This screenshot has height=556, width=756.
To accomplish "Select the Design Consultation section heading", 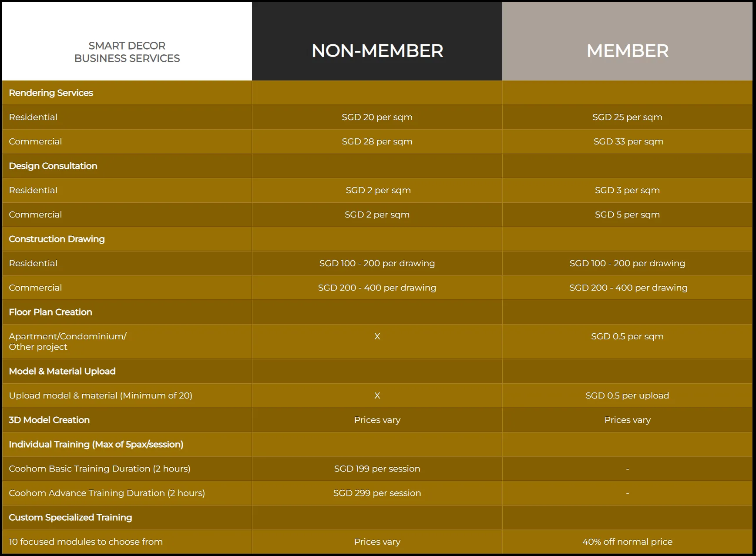I will tap(53, 166).
